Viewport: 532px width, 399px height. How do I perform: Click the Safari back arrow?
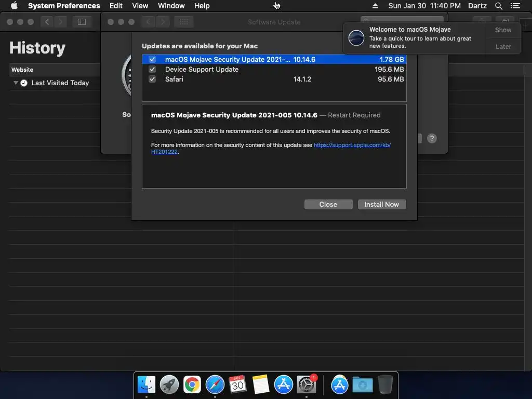(47, 22)
